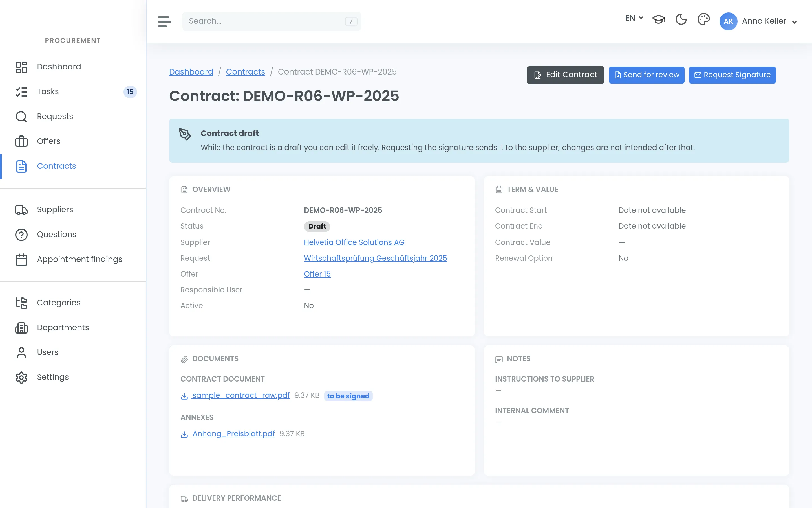Image resolution: width=812 pixels, height=508 pixels.
Task: Toggle the hamburger sidebar menu
Action: tap(164, 21)
